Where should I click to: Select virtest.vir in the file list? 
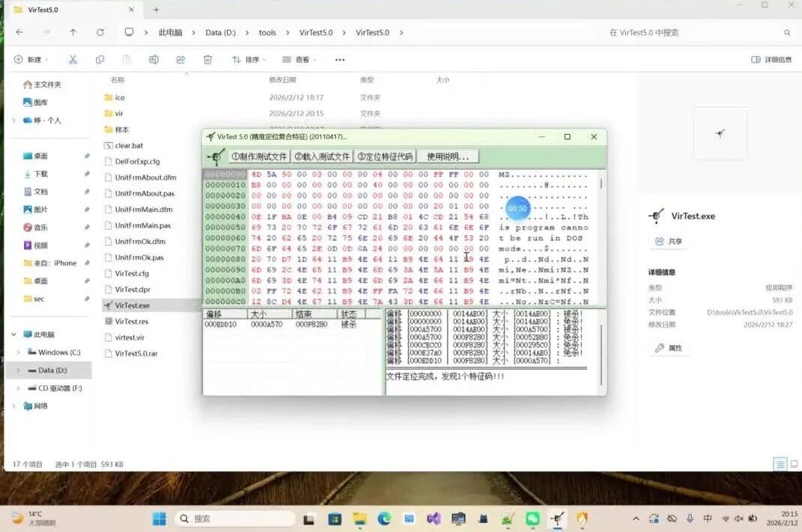click(124, 337)
